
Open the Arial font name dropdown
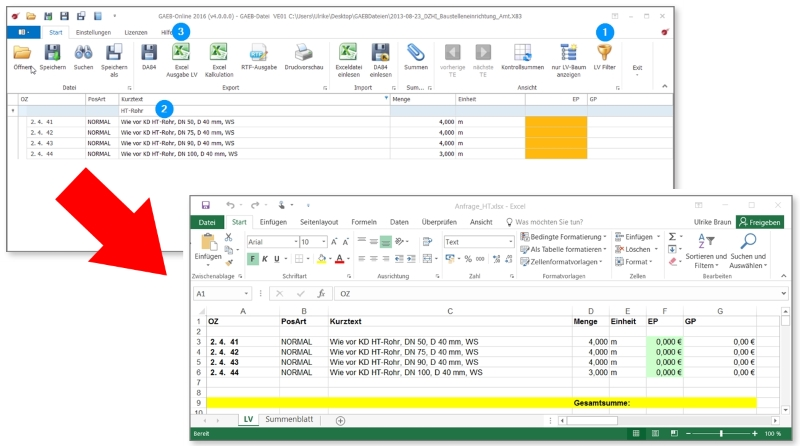293,242
